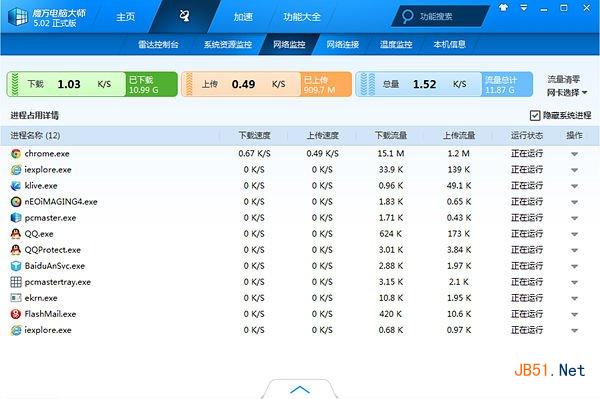600x399 pixels.
Task: Open the 功能大全 top menu
Action: click(302, 17)
